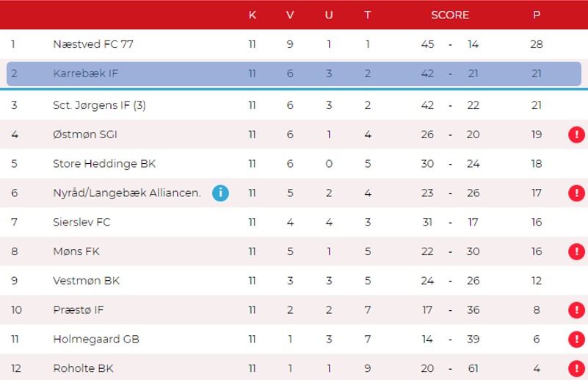Click the T losses column header
The height and width of the screenshot is (380, 588).
(367, 15)
